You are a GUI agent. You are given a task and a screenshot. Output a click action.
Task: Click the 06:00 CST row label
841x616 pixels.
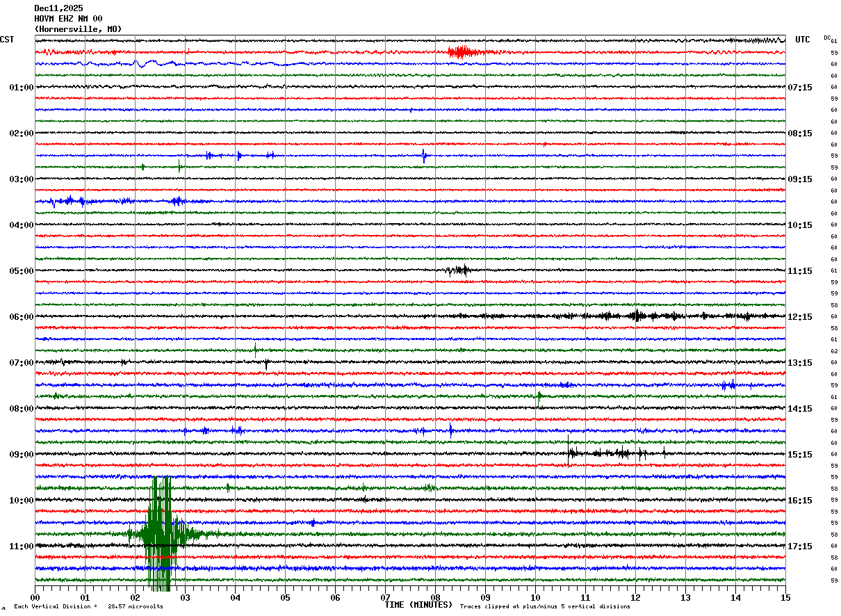pos(21,317)
